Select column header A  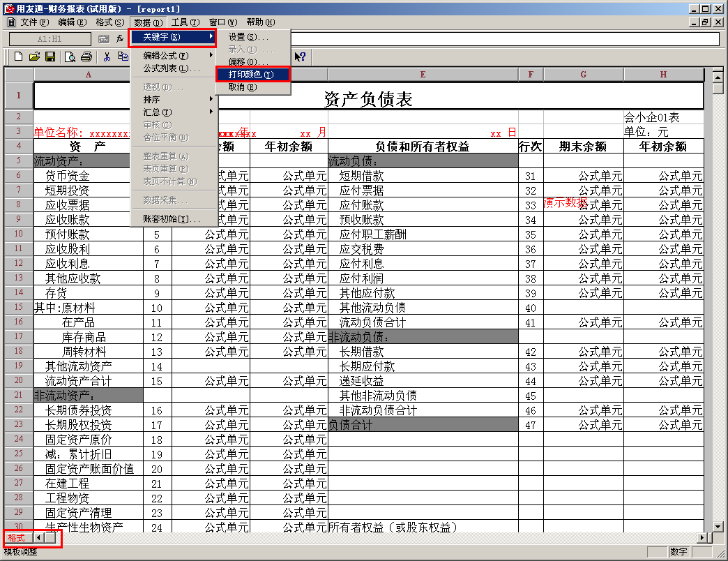pos(89,74)
